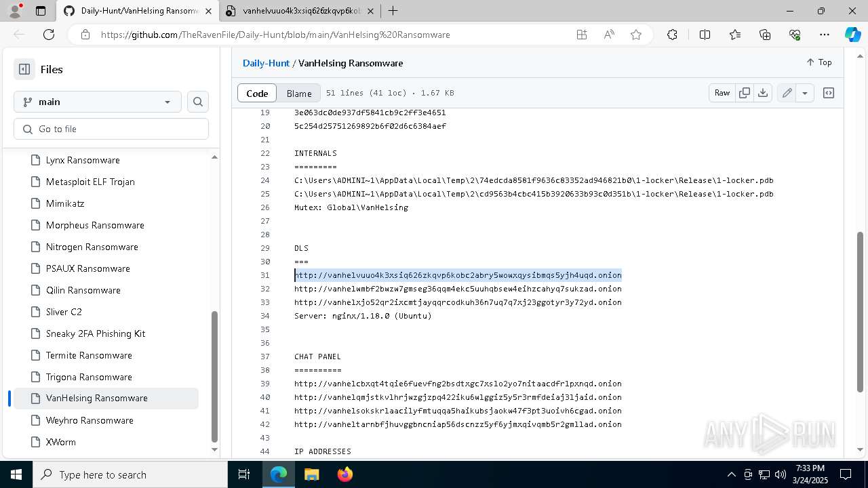Open the Read aloud icon
This screenshot has height=488, width=868.
pos(609,35)
